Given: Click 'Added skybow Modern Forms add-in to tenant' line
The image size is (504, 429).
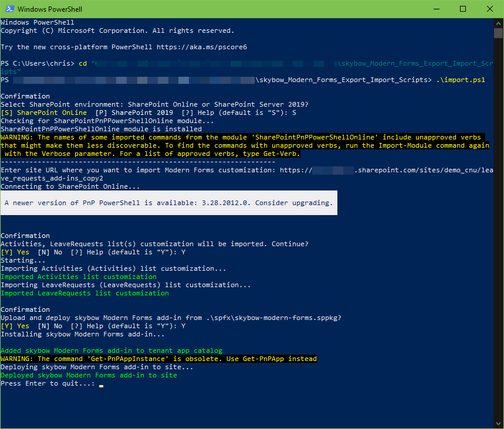Looking at the screenshot, I should click(x=111, y=350).
